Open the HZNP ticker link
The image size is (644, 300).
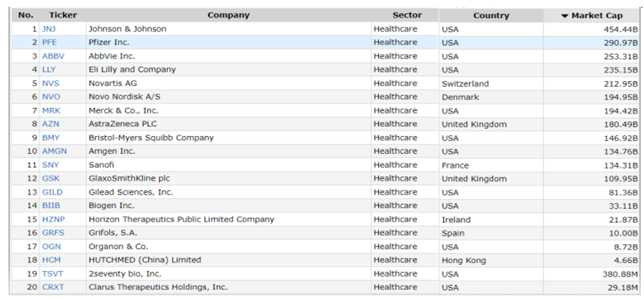tap(53, 220)
